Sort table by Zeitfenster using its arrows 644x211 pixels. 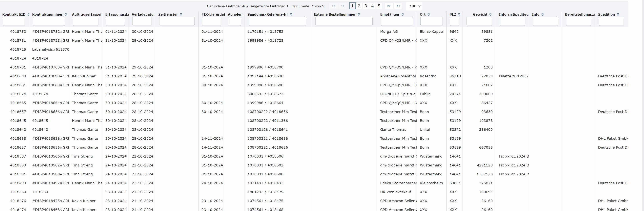click(x=181, y=14)
